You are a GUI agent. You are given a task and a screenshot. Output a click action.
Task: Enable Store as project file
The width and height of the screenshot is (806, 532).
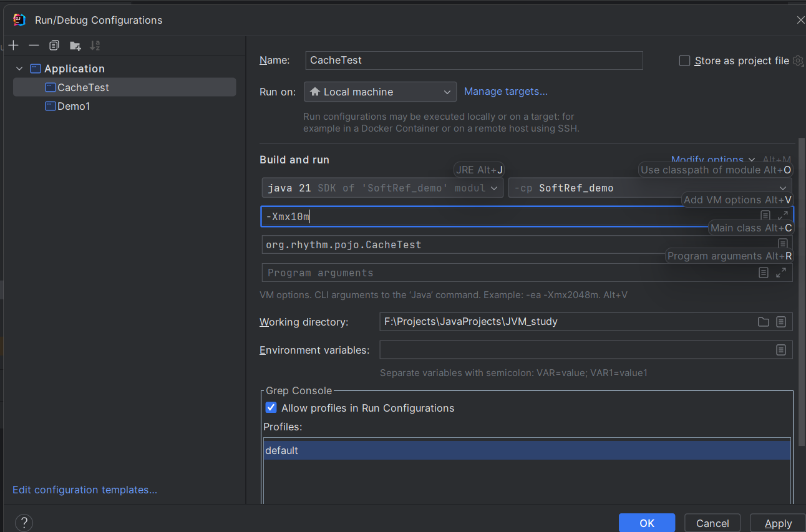pyautogui.click(x=684, y=60)
